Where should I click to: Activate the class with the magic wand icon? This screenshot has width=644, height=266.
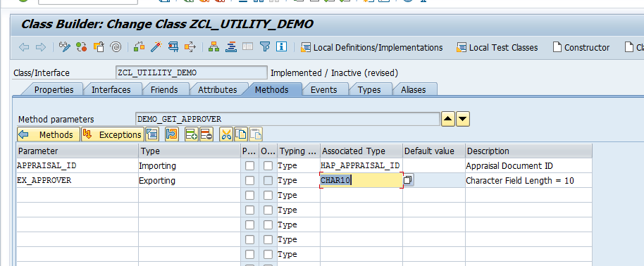156,46
